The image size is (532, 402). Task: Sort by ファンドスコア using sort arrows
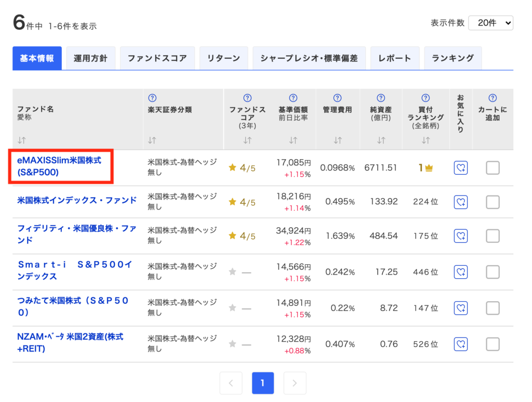tap(247, 140)
